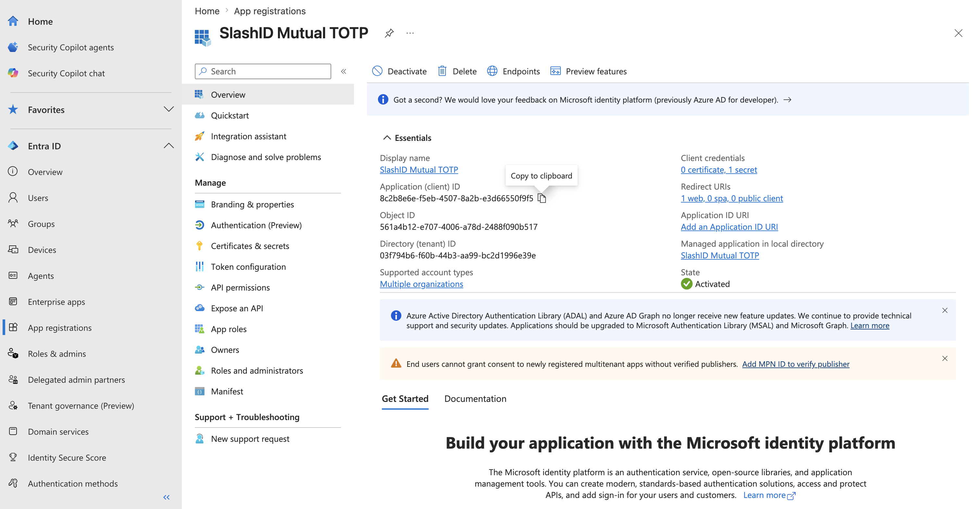Viewport: 980px width, 509px height.
Task: Open the Redirect URIs link
Action: point(732,198)
